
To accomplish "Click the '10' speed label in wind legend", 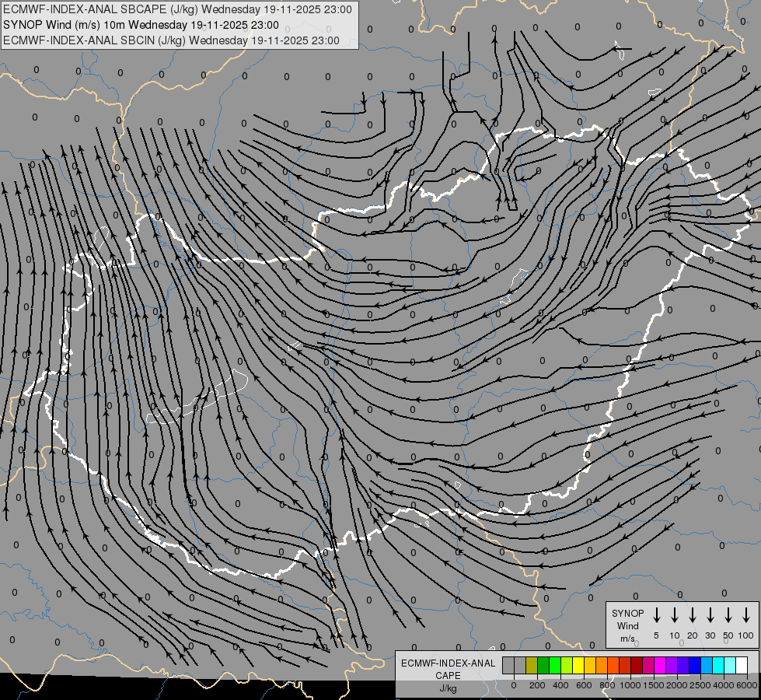I will coord(675,635).
